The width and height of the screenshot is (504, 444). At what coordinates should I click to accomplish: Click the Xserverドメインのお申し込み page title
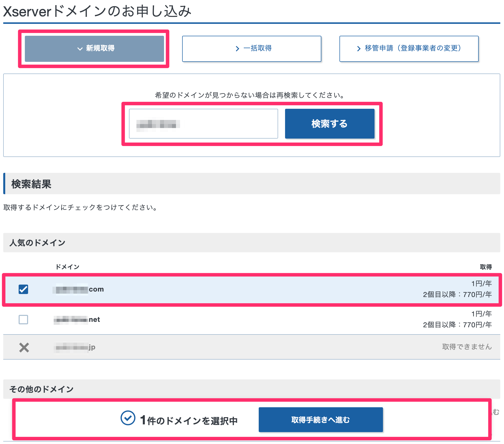(97, 11)
